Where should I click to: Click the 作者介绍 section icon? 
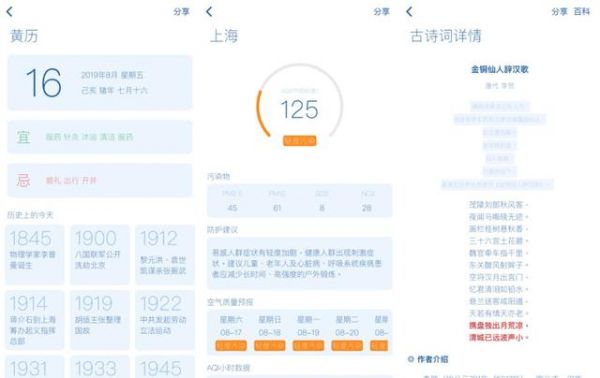(x=411, y=359)
